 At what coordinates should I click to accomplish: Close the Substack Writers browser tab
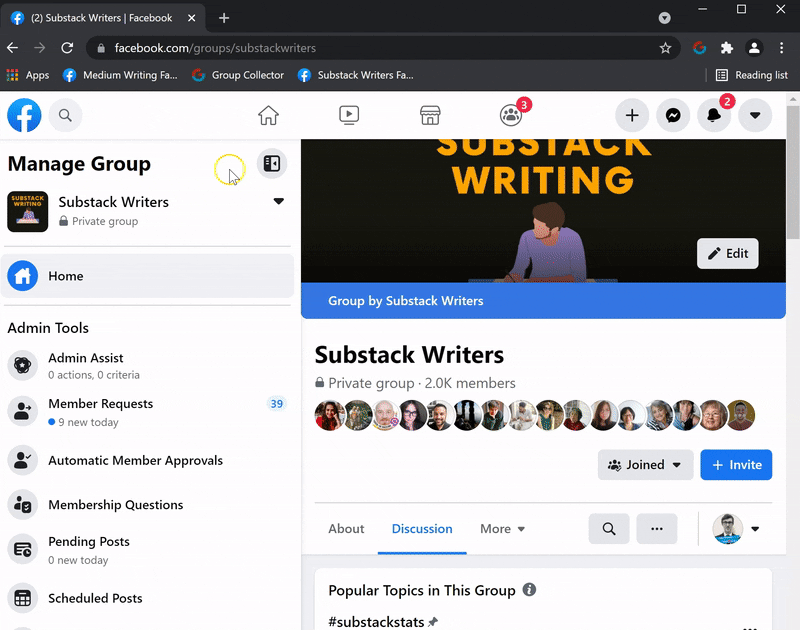pos(192,18)
